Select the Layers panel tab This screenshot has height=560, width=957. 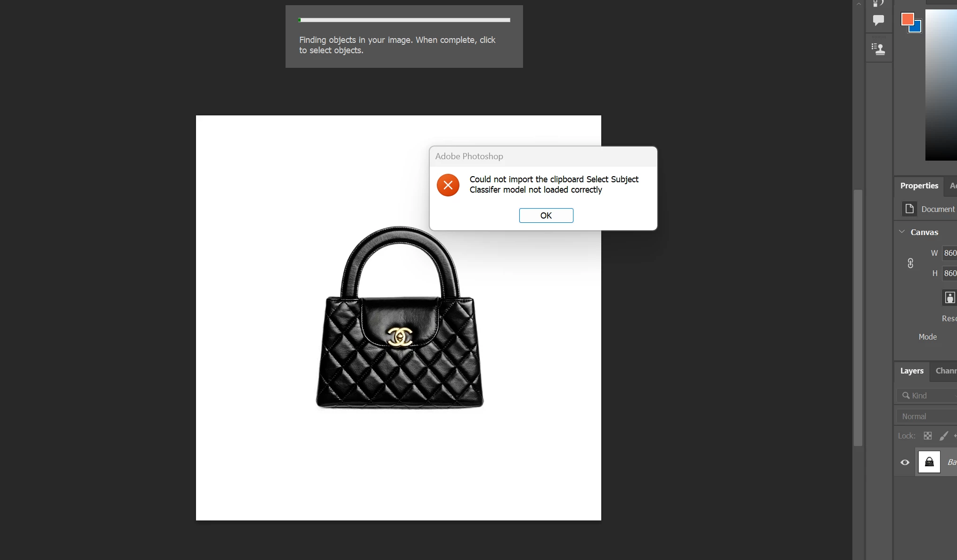[912, 371]
